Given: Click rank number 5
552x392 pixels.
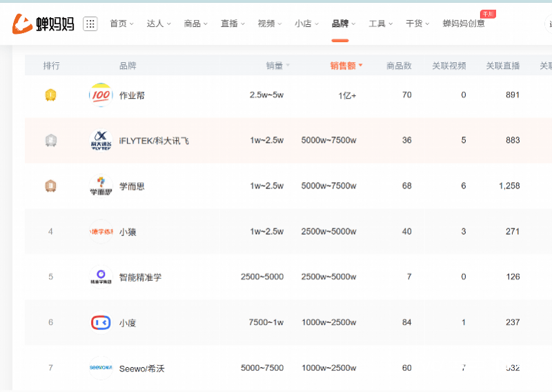Looking at the screenshot, I should tap(50, 277).
